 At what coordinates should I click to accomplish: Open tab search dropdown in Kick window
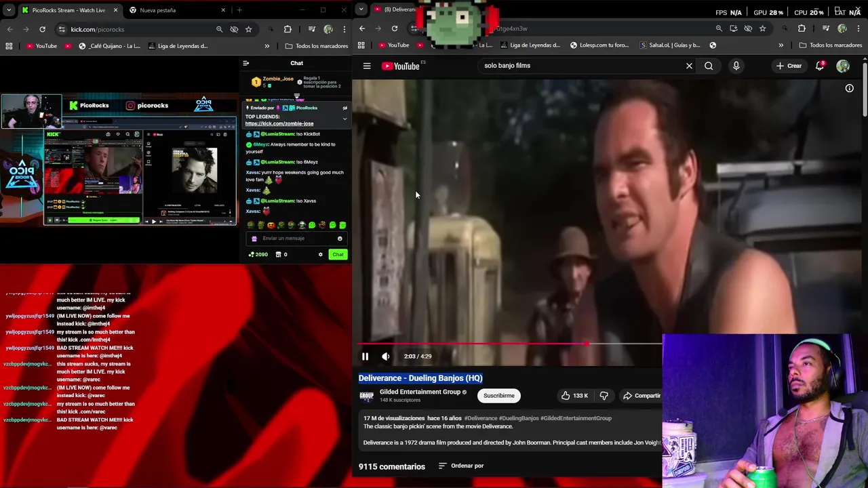click(9, 9)
